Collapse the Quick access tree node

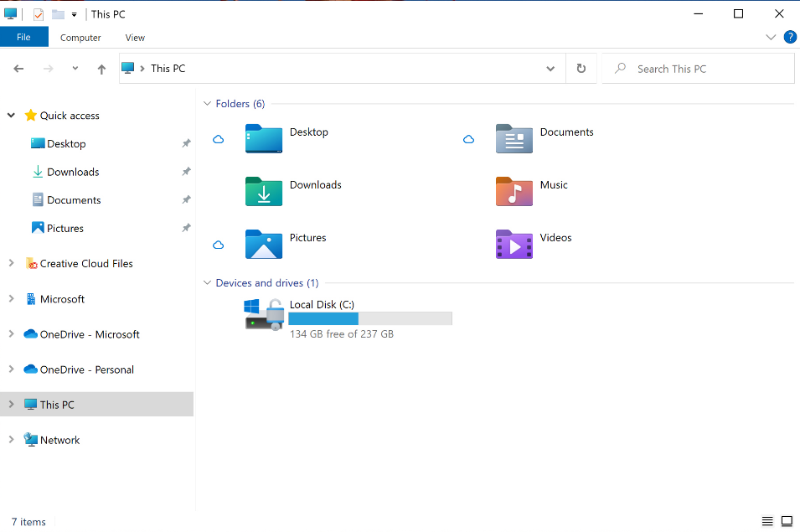[x=11, y=116]
